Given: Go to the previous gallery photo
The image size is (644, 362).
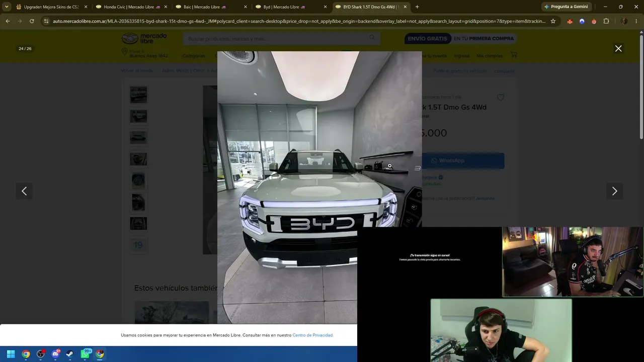Looking at the screenshot, I should click(x=24, y=191).
